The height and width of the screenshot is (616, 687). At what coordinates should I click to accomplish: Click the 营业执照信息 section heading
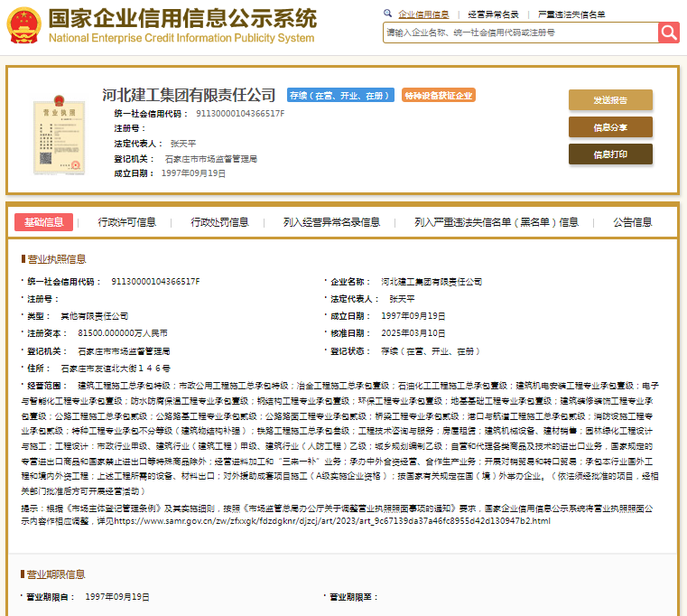click(x=57, y=259)
